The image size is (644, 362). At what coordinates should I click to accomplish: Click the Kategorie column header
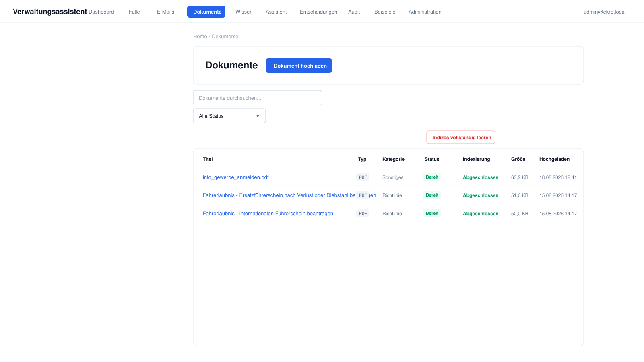[393, 159]
